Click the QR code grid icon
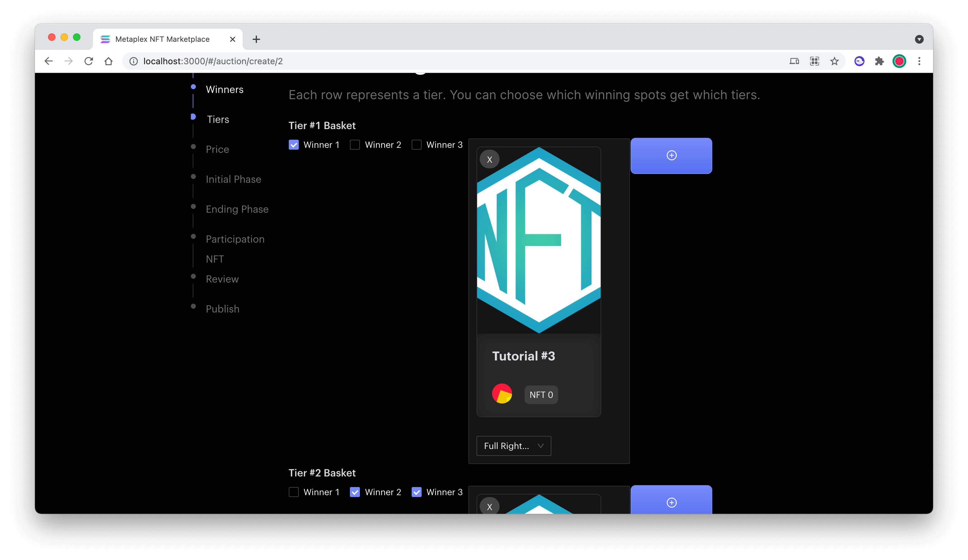 814,61
